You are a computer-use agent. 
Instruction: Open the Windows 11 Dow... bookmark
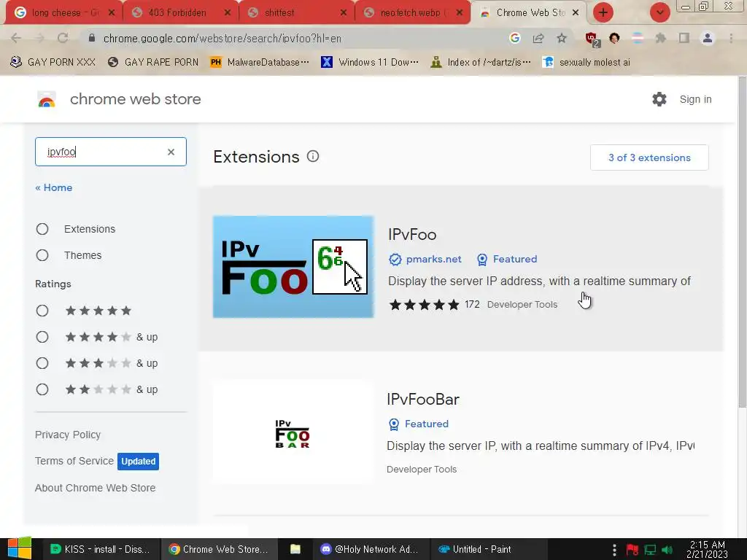pos(370,63)
